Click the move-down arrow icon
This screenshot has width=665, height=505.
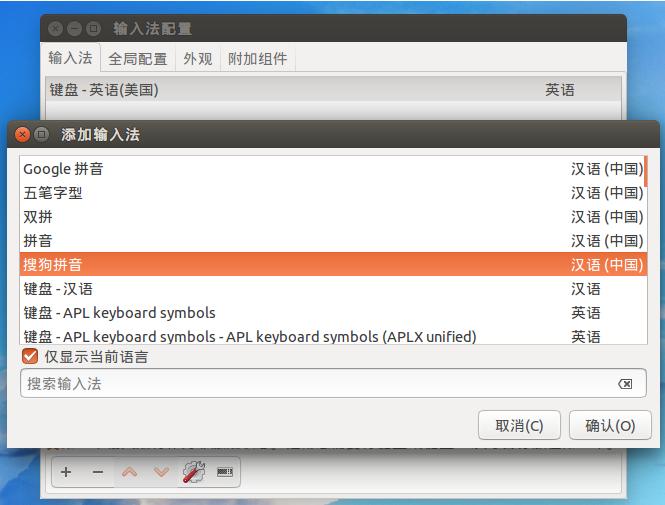coord(162,472)
